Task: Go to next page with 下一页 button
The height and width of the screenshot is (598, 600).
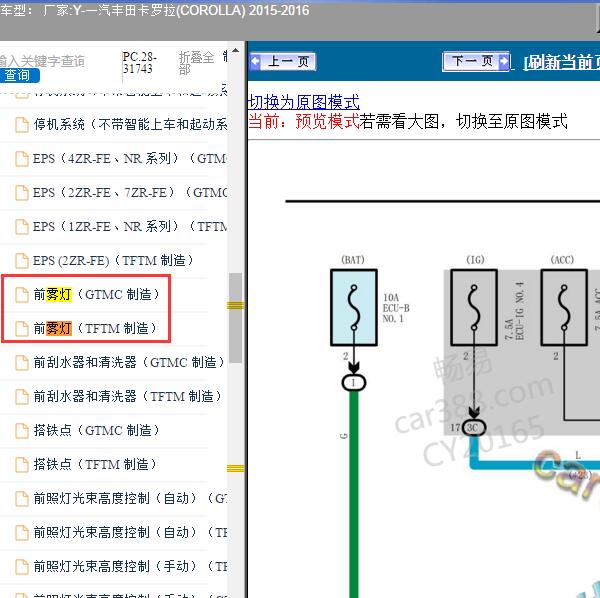Action: 476,61
